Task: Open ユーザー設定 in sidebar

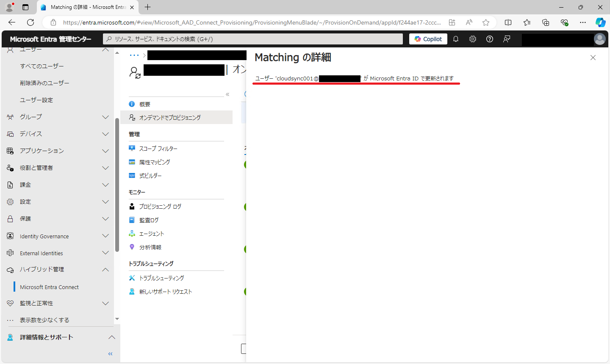Action: [36, 100]
